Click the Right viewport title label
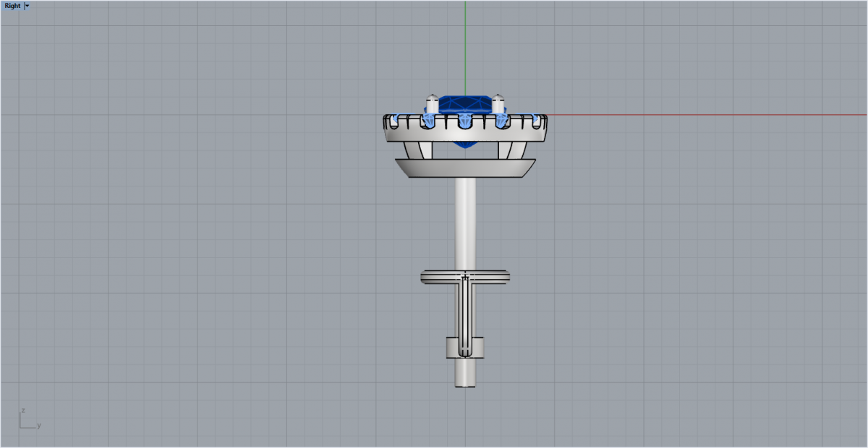 (12, 6)
